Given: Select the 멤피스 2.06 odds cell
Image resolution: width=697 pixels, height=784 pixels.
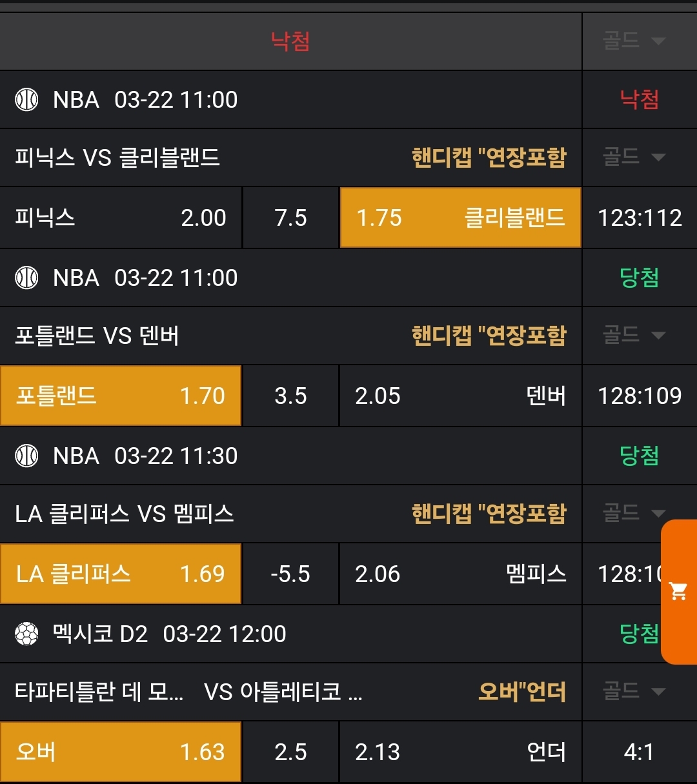Looking at the screenshot, I should pos(460,574).
